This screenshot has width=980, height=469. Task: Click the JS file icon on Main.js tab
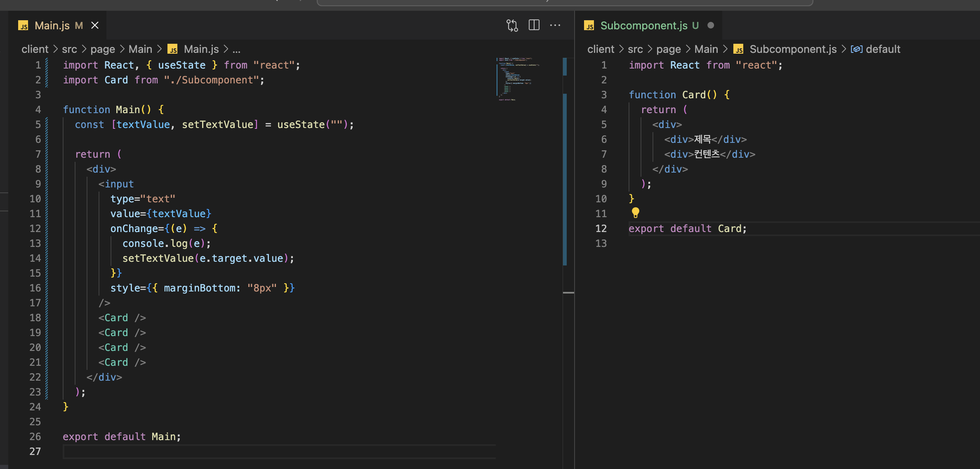(x=23, y=26)
